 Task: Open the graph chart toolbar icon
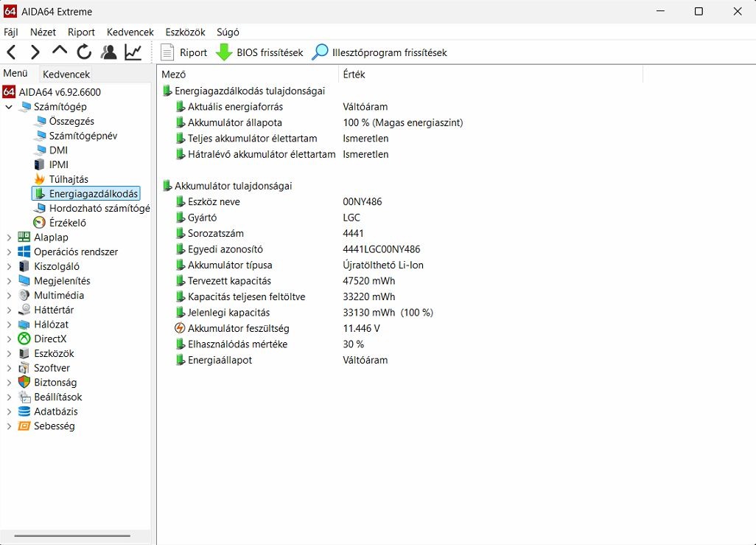[x=133, y=52]
